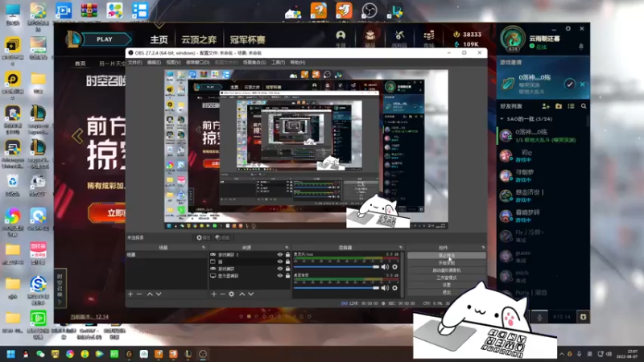Viewport: 644px width, 362px height.
Task: Open the League profile (生涯) icon
Action: (341, 37)
